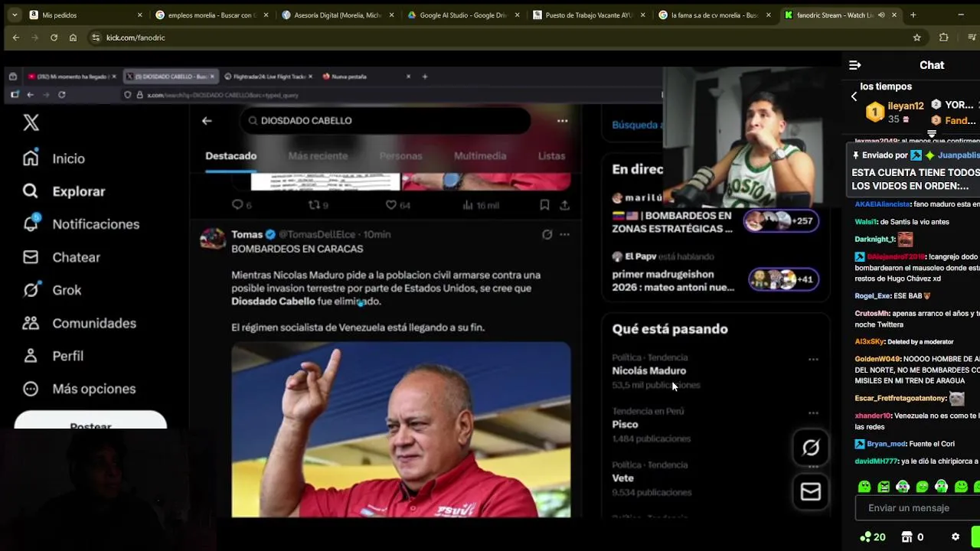
Task: Switch to the Multimedia tab
Action: tap(480, 156)
